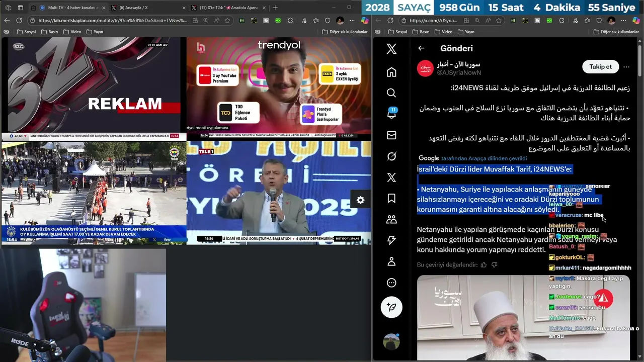Go back using the Gönderi back arrow

421,48
